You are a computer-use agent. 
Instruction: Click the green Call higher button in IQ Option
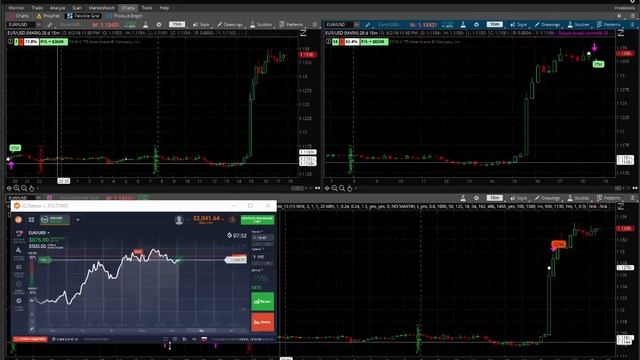click(262, 301)
